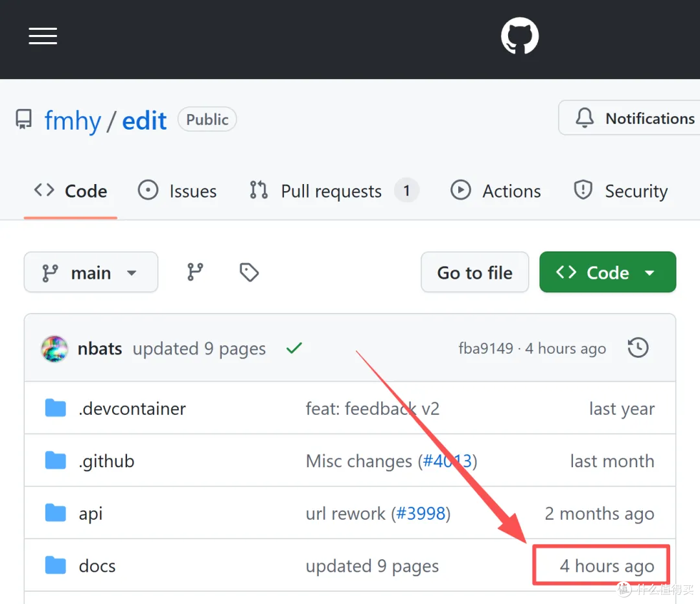700x604 pixels.
Task: Click the Go to file button
Action: pyautogui.click(x=475, y=272)
